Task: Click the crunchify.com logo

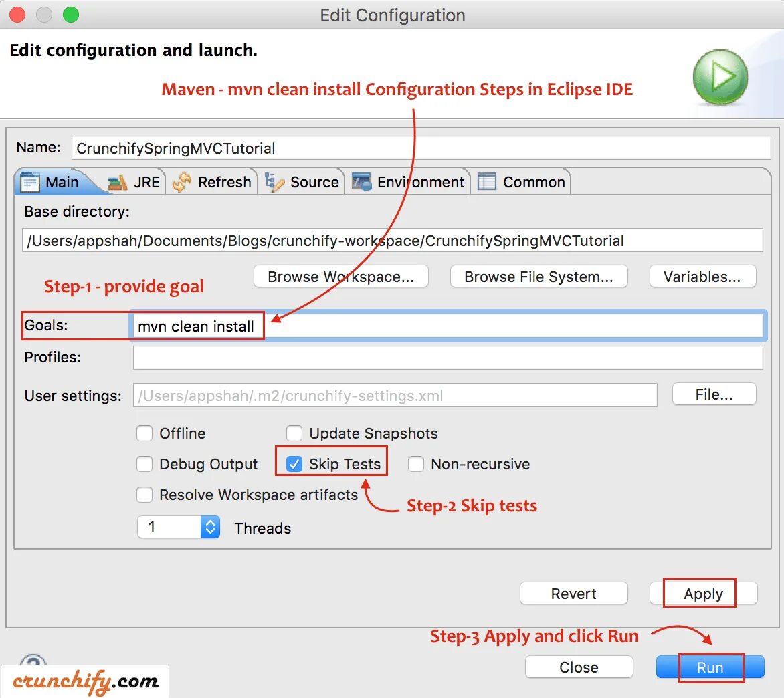Action: [84, 682]
